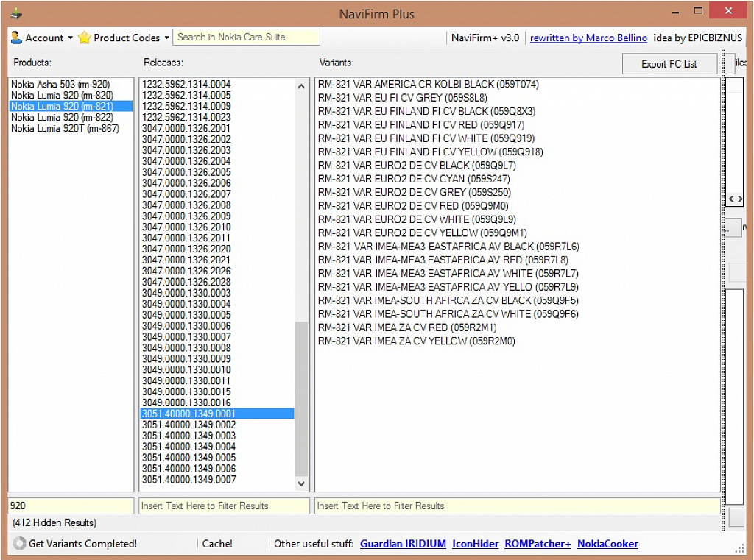Select variant EU FINLAND FI CV BLACK

518,111
